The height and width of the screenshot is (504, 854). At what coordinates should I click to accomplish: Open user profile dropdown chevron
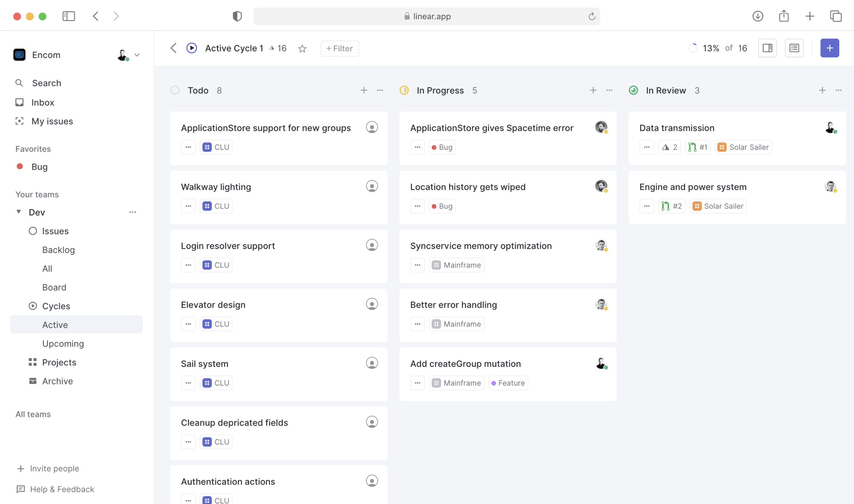click(x=137, y=55)
